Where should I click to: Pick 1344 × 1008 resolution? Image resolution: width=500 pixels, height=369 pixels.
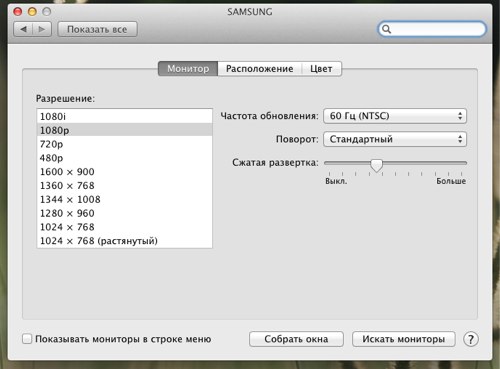pyautogui.click(x=124, y=199)
